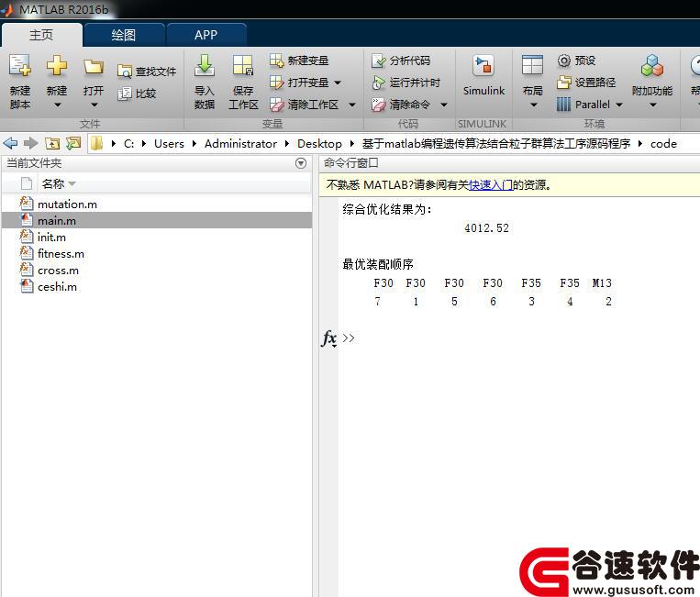
Task: Go back with the left arrow
Action: click(10, 143)
